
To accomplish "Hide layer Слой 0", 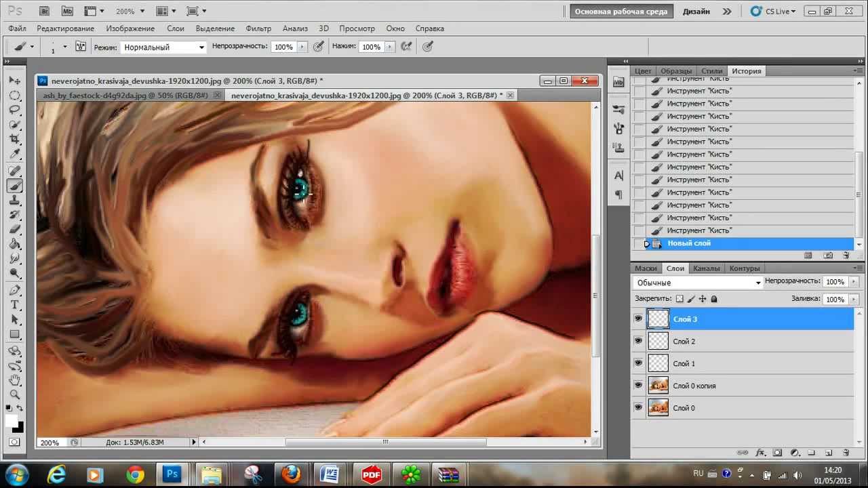I will [x=638, y=407].
